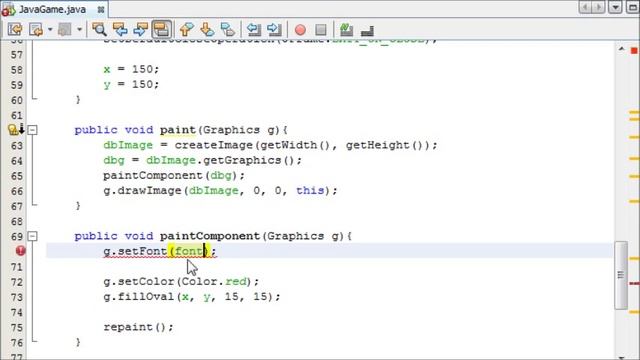
Task: Go to previous bookmark
Action: (x=187, y=29)
